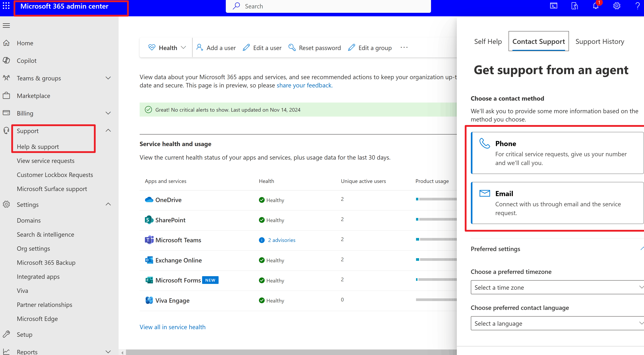The width and height of the screenshot is (644, 355).
Task: Open the settings gear in header
Action: (x=616, y=6)
